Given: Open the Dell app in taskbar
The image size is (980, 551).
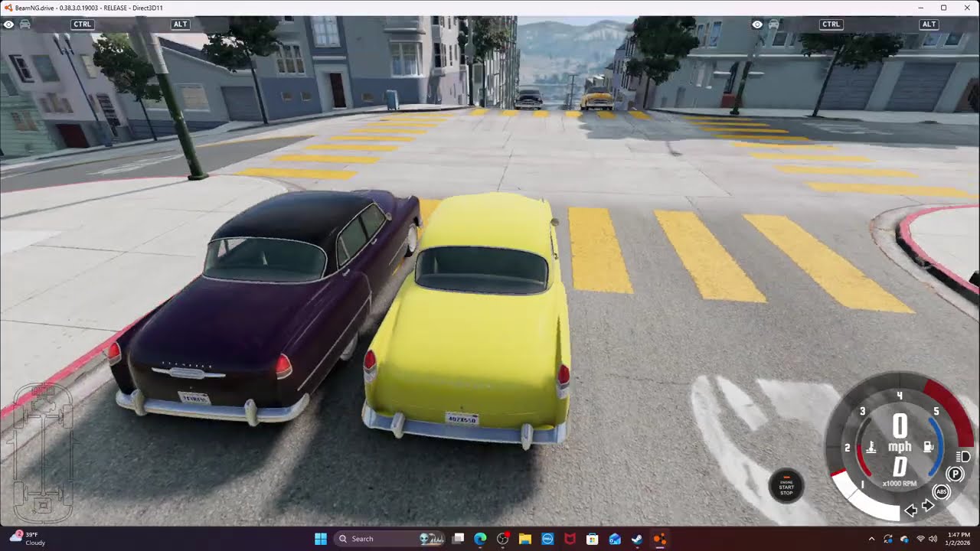Looking at the screenshot, I should (547, 539).
